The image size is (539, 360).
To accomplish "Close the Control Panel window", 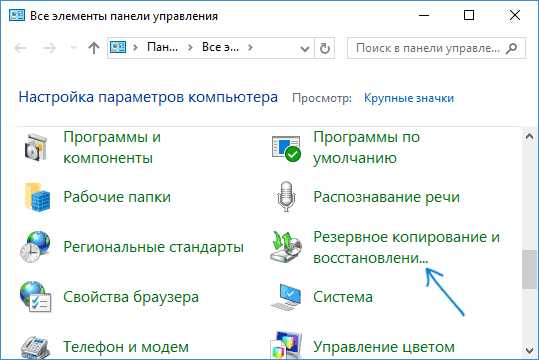I will 515,15.
